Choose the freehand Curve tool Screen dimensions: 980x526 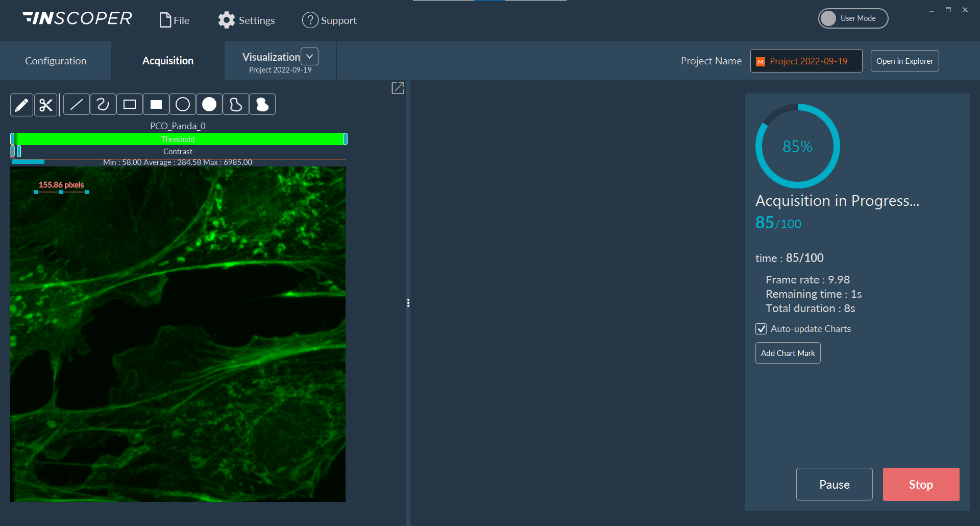[103, 104]
